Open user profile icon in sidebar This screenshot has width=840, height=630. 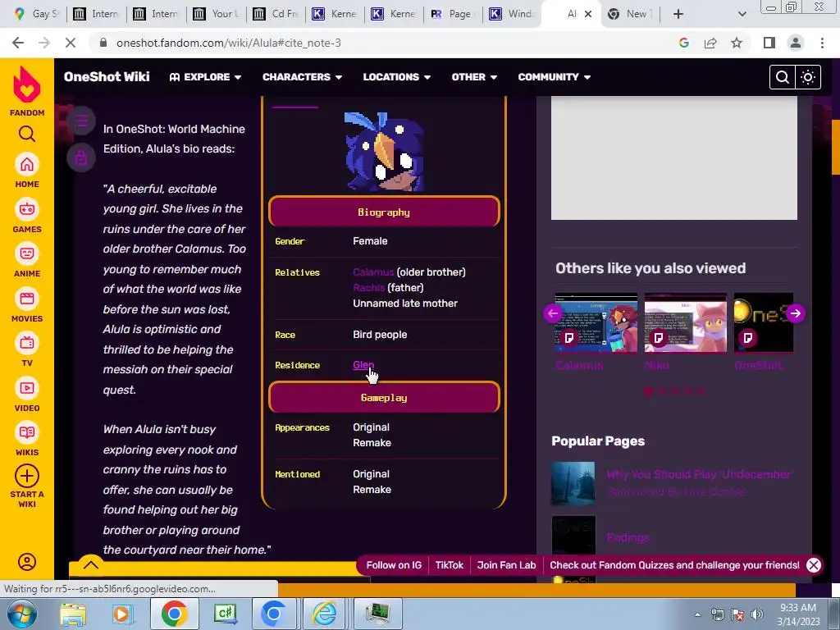(x=27, y=561)
